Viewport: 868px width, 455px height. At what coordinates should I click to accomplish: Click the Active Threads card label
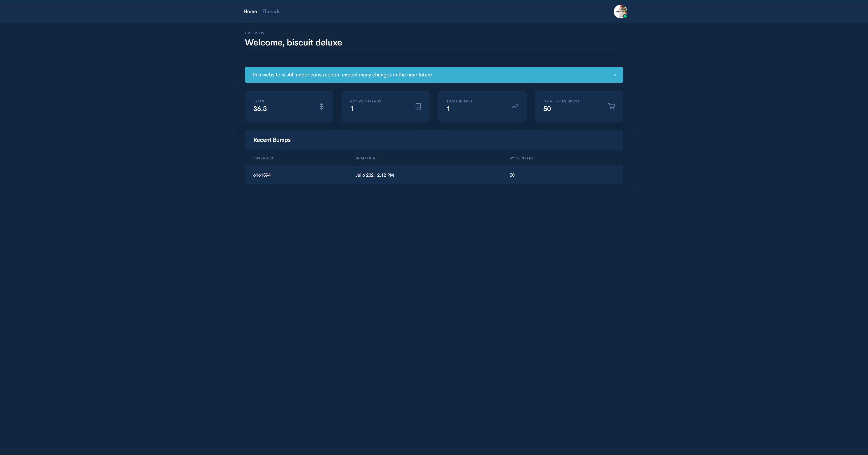tap(365, 102)
